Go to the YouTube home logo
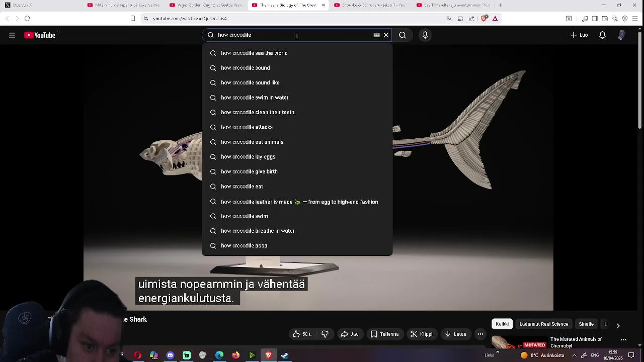This screenshot has height=362, width=644. point(40,35)
